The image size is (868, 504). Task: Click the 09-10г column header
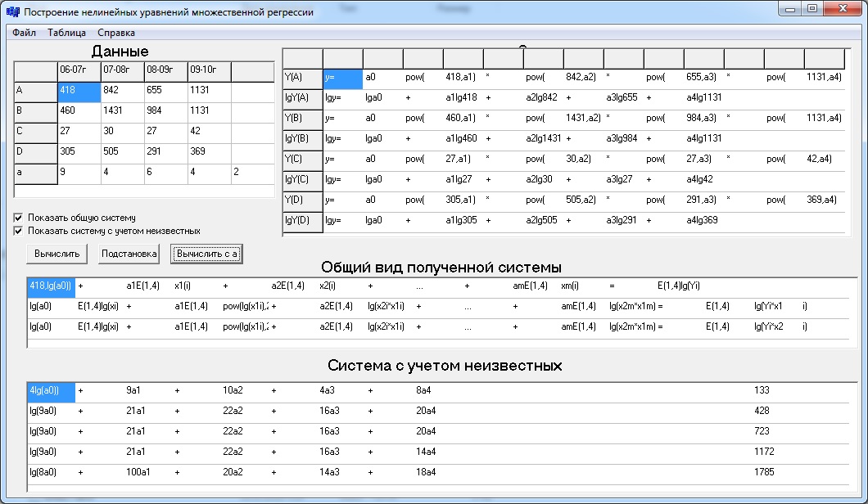(x=210, y=72)
